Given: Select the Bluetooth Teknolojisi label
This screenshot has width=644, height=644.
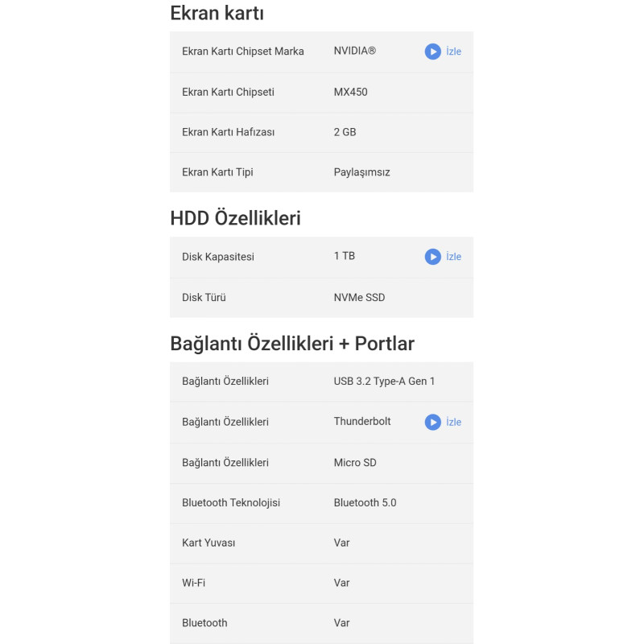Looking at the screenshot, I should coord(231,503).
